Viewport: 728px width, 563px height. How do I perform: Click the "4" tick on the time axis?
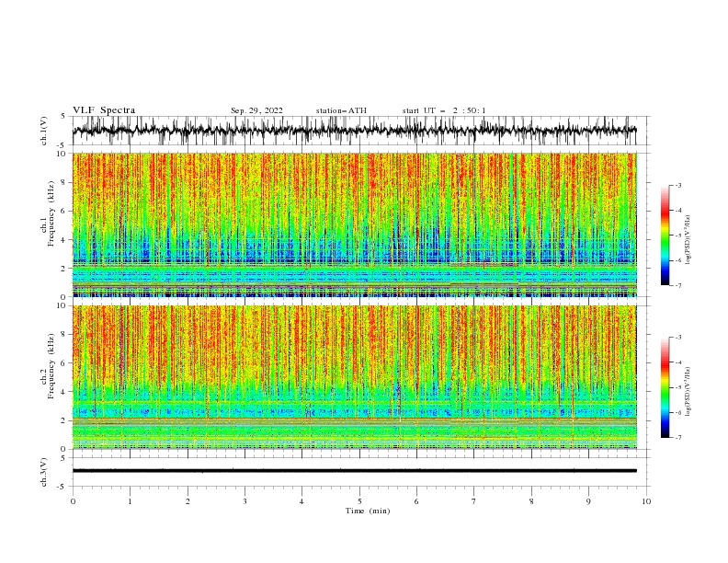click(301, 501)
